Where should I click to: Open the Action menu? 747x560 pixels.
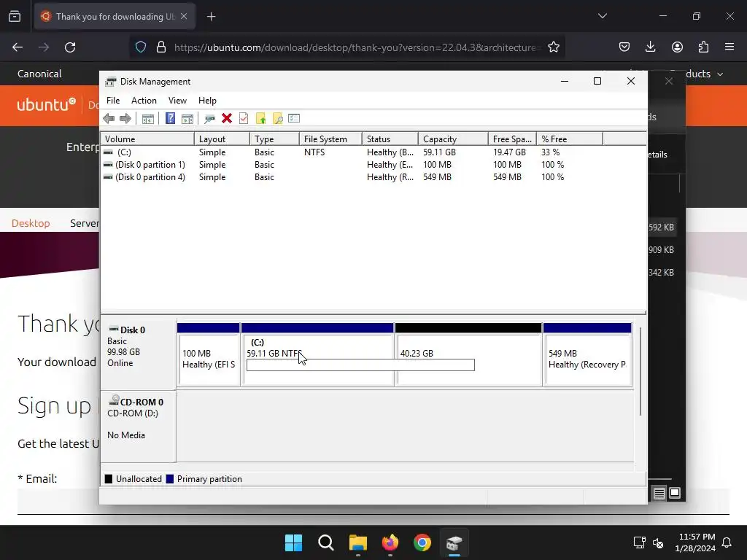(144, 101)
